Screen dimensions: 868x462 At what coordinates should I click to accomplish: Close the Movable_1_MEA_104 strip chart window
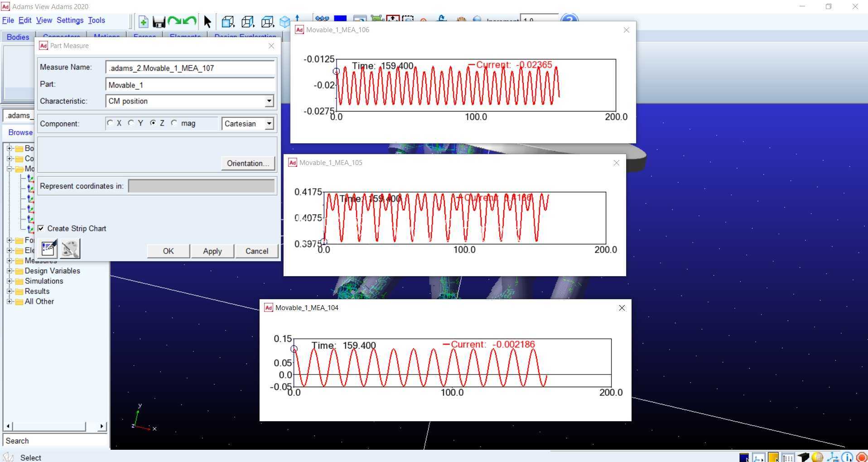click(x=622, y=308)
